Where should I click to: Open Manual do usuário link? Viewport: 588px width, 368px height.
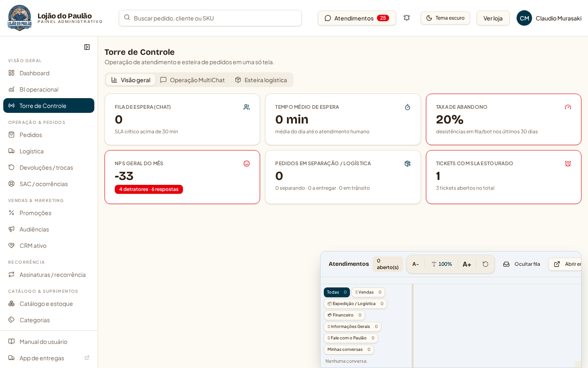pos(49,341)
